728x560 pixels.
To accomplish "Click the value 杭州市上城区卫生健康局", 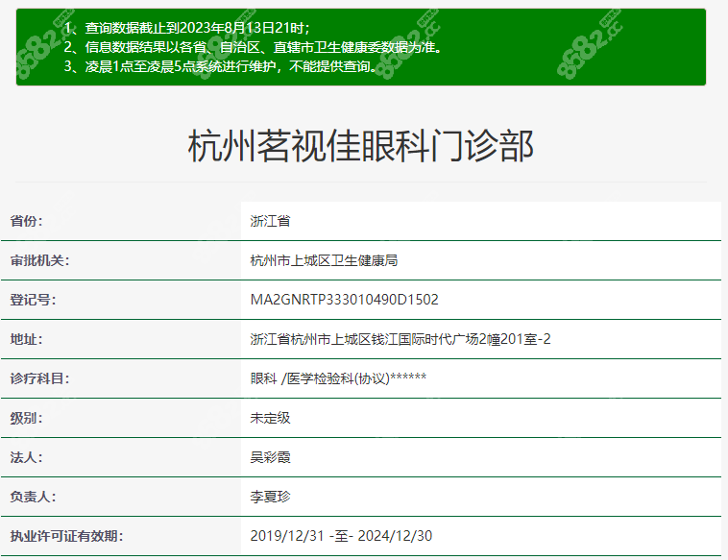I will tap(324, 260).
